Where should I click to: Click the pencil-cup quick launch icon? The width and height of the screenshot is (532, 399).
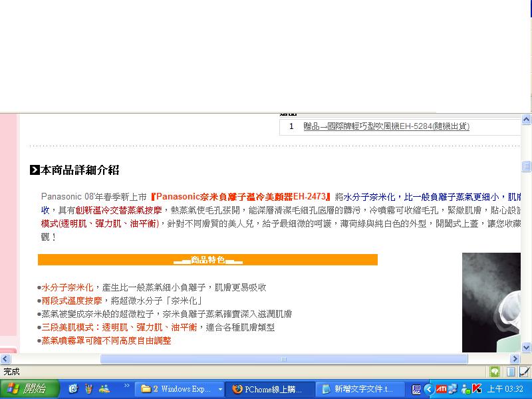click(x=88, y=389)
